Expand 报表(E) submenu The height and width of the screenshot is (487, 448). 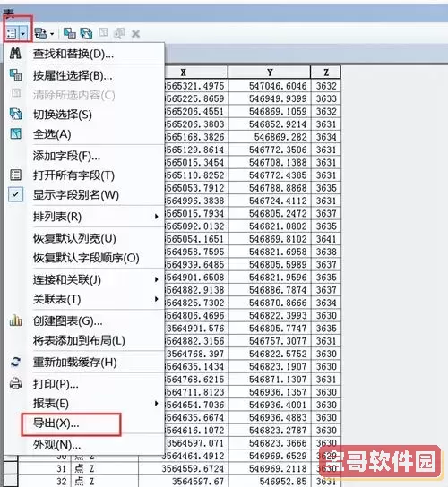(84, 404)
